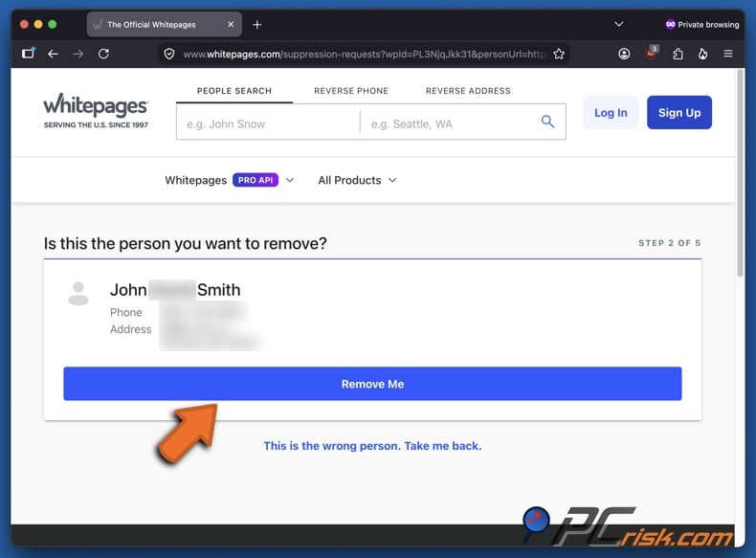Click the flame forget-data icon

tap(703, 54)
